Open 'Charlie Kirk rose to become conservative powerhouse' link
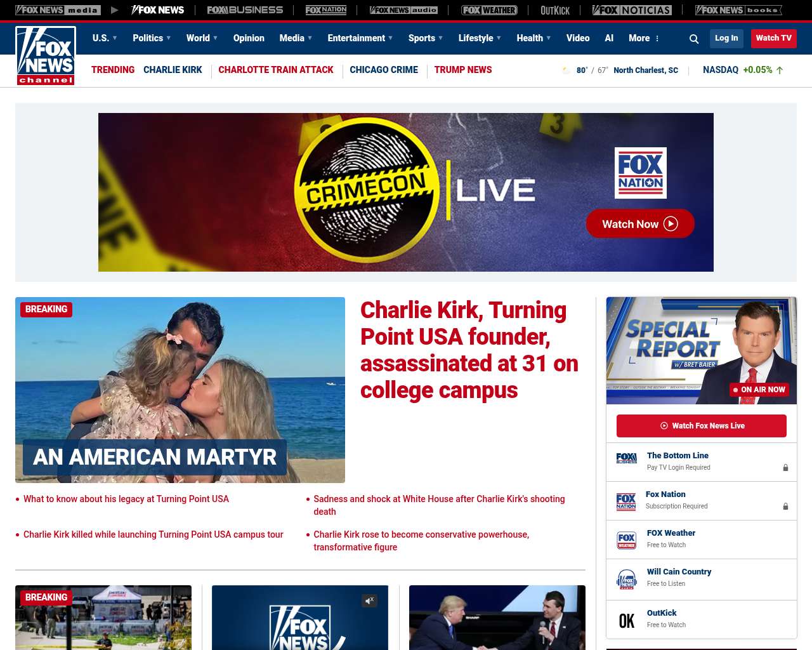The image size is (812, 650). (x=421, y=541)
